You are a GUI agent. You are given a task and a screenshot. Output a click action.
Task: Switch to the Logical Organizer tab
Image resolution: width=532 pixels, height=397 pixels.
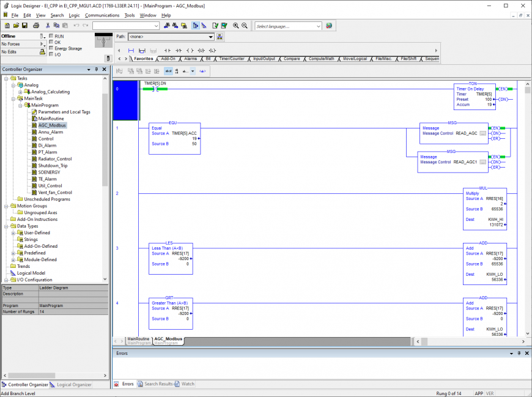coord(71,384)
